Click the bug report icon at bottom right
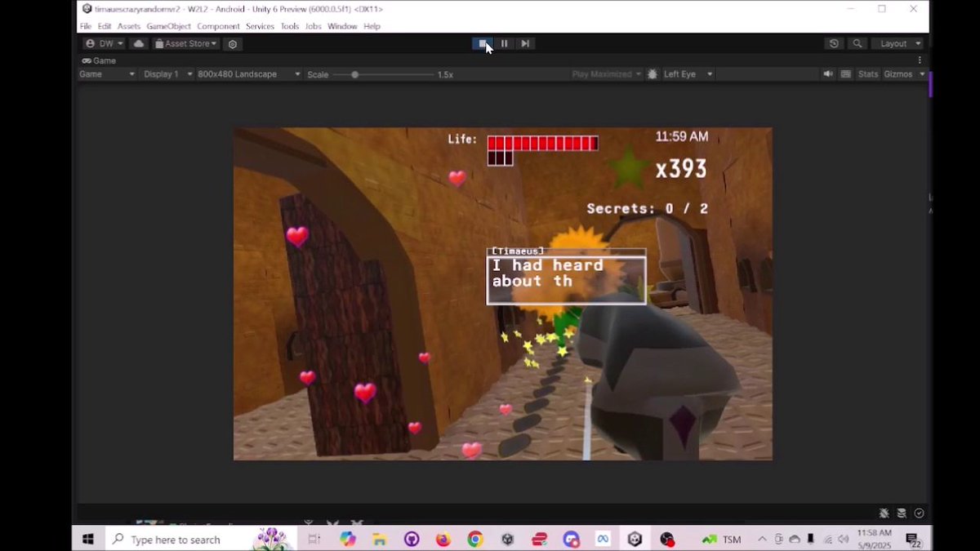Screen dimensions: 980x551 coord(884,513)
